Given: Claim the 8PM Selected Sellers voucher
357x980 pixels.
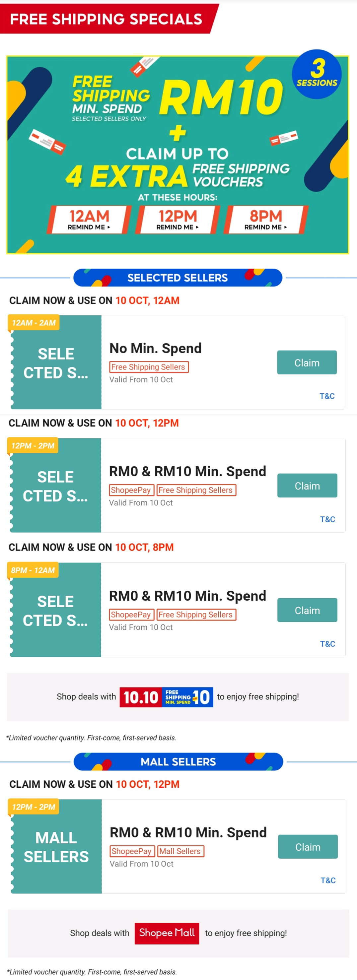Looking at the screenshot, I should (x=307, y=610).
